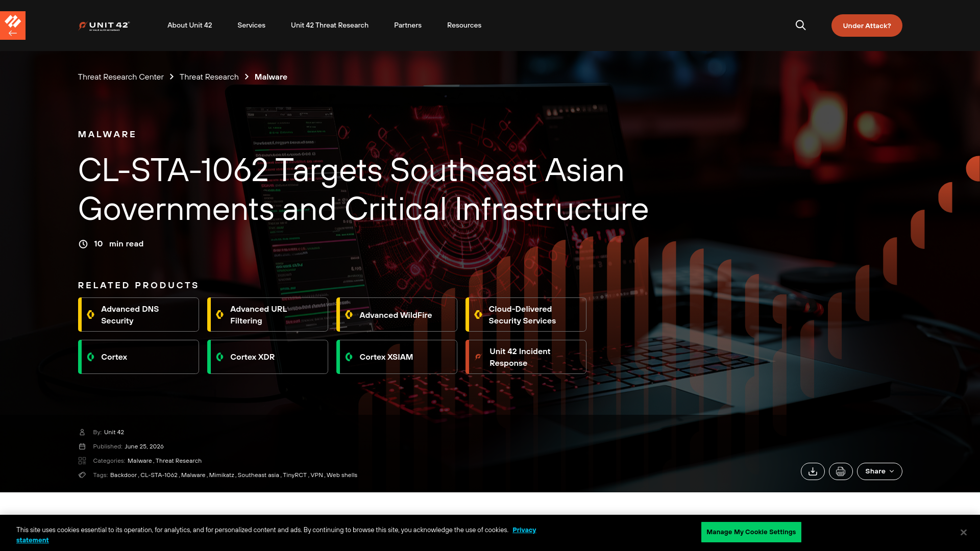Click the Advanced URL Filtering card icon
This screenshot has width=980, height=551.
(220, 315)
